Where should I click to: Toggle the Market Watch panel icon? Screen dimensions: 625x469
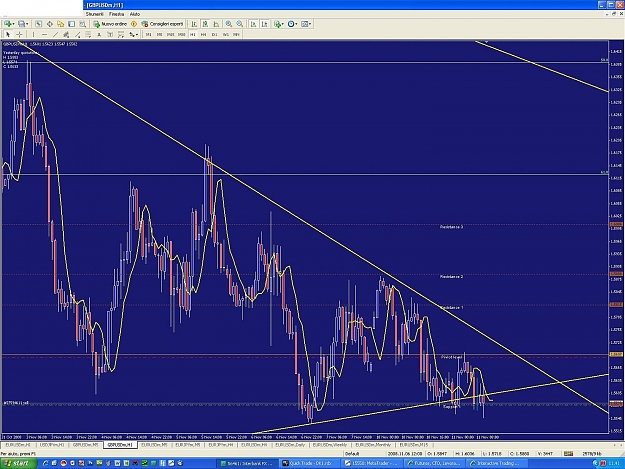tap(38, 24)
